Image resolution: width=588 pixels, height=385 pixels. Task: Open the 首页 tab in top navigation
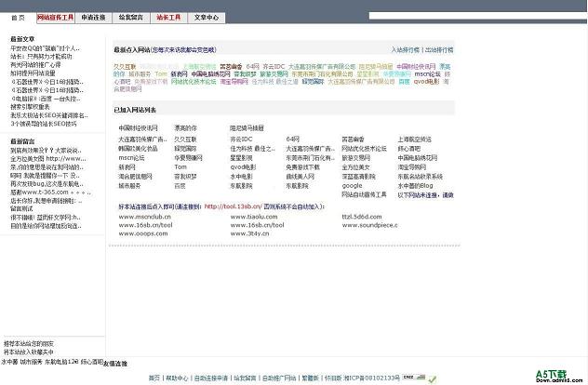18,17
